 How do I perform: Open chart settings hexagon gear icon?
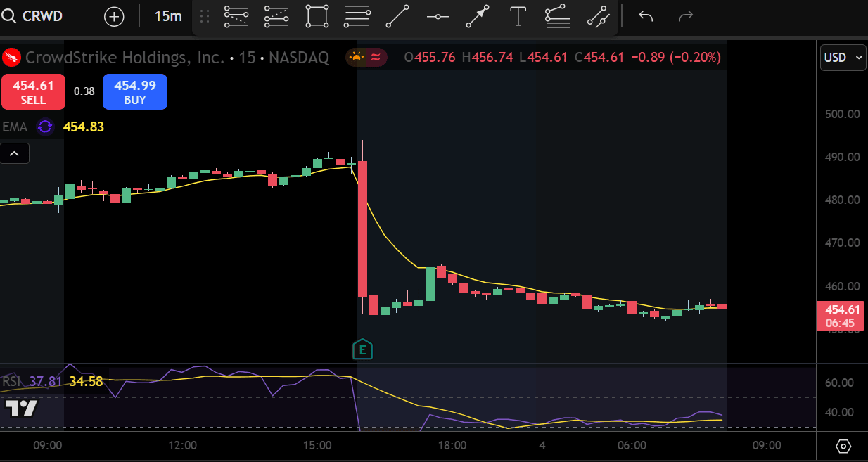point(844,446)
